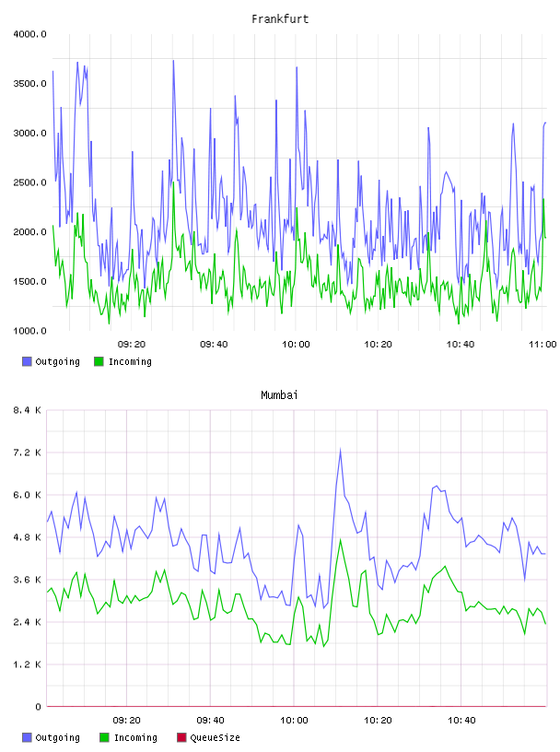Viewport: 560px width, 752px height.
Task: Click the 3500.0 y-axis label on Frankfurt
Action: [29, 84]
